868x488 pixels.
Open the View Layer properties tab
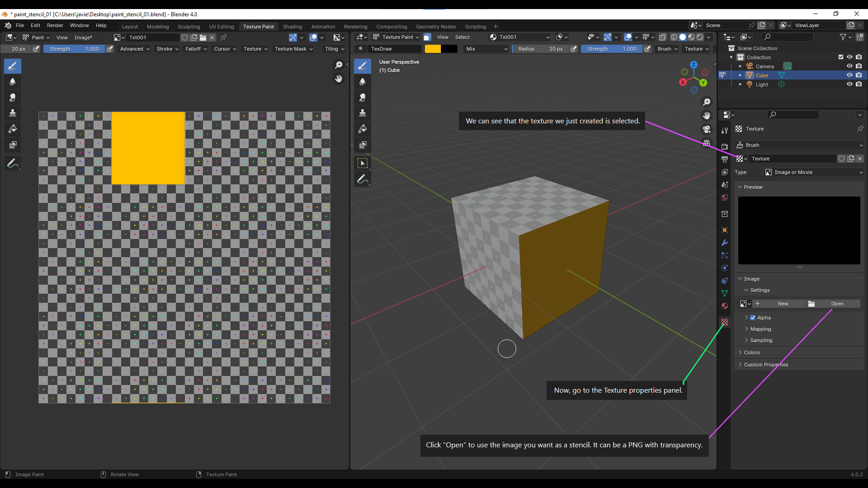point(725,172)
